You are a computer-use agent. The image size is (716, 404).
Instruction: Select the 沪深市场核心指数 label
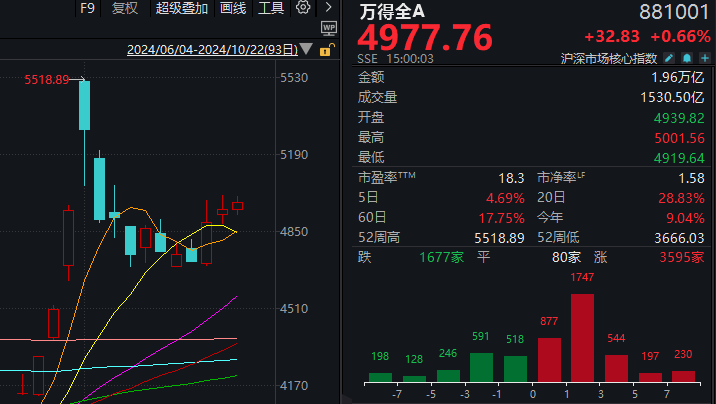609,58
